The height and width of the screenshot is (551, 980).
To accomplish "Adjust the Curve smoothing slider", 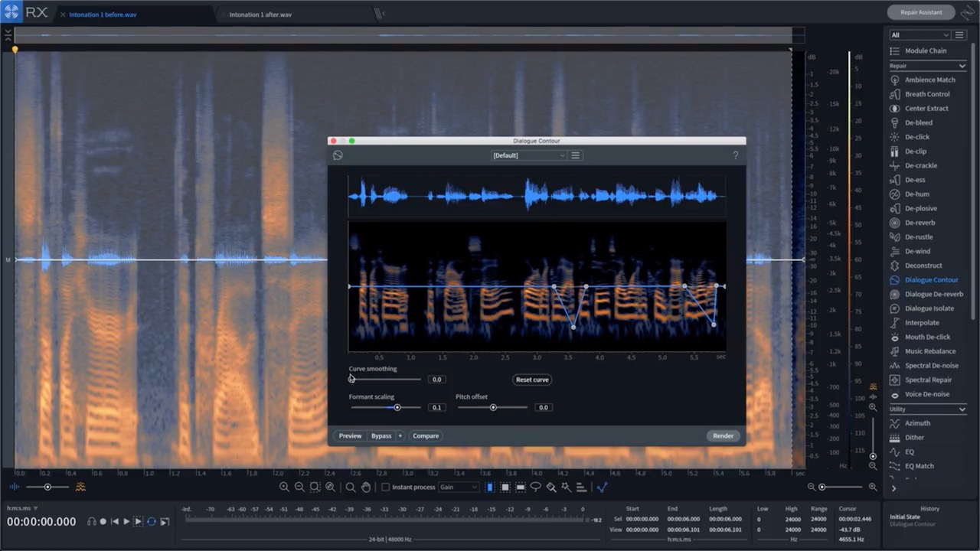I will [x=385, y=379].
